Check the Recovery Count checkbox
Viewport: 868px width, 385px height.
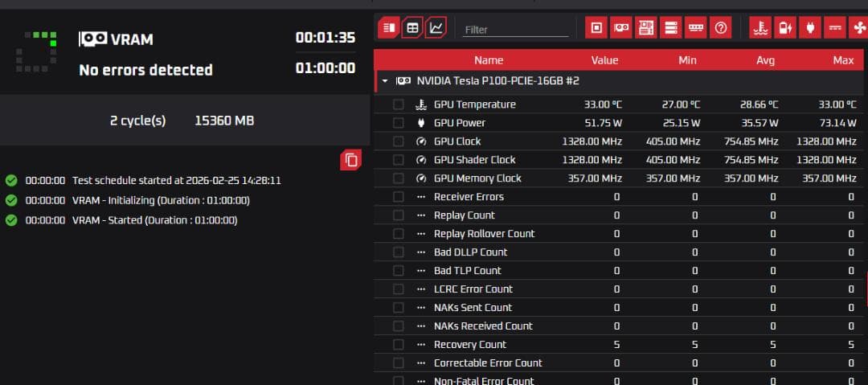398,345
